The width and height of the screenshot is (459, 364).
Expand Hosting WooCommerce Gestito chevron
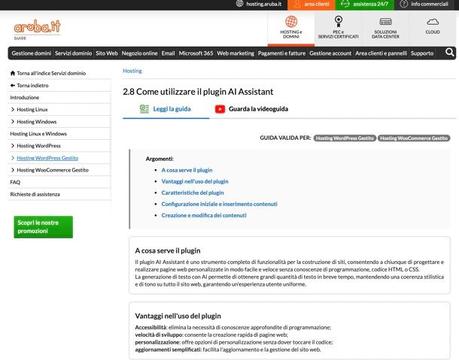point(13,170)
